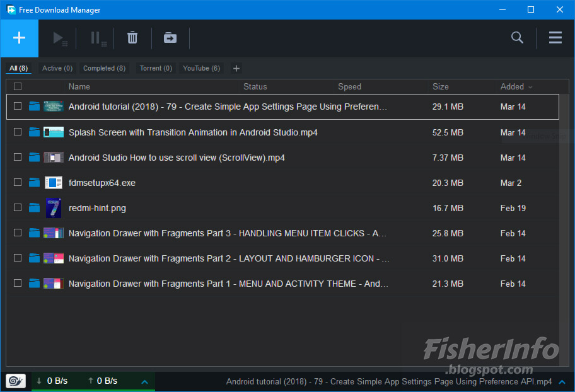
Task: Switch to the Completed (8) tab
Action: (x=104, y=68)
